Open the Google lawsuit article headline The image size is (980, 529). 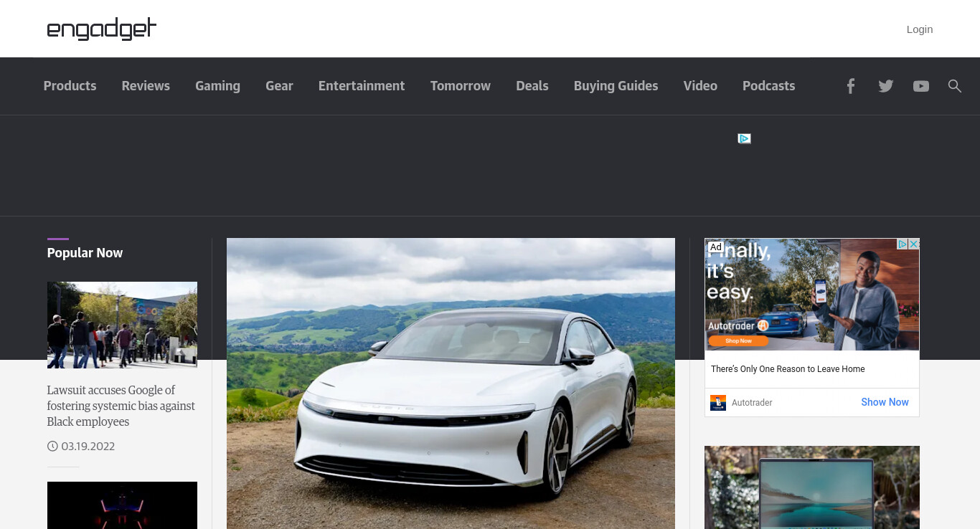pos(121,406)
